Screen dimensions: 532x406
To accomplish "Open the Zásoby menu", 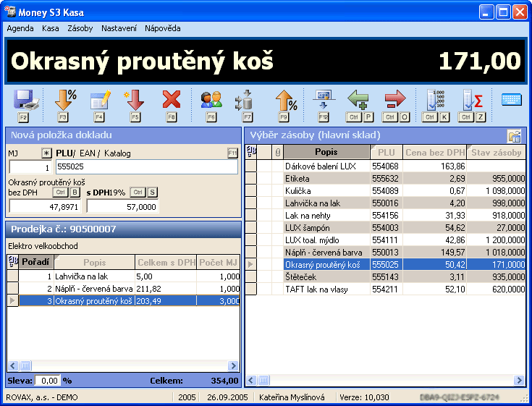I will (80, 28).
